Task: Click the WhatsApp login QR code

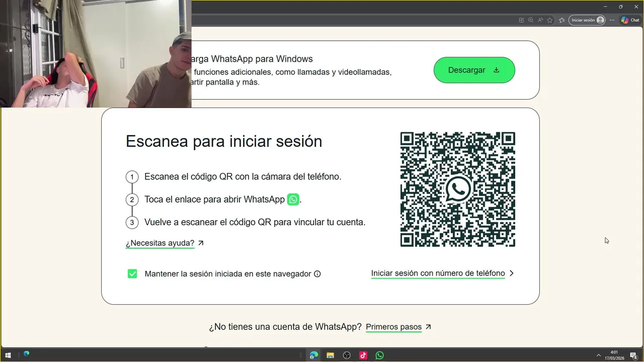Action: [x=457, y=190]
